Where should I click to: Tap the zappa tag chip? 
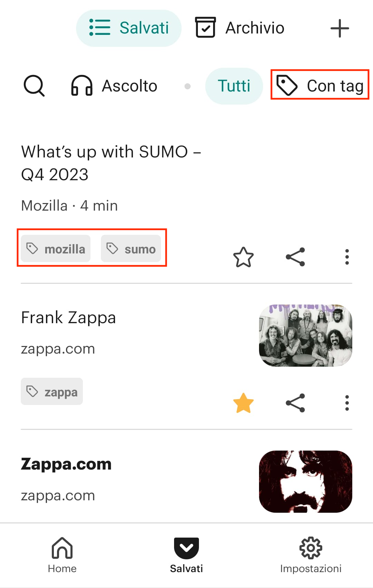point(52,392)
